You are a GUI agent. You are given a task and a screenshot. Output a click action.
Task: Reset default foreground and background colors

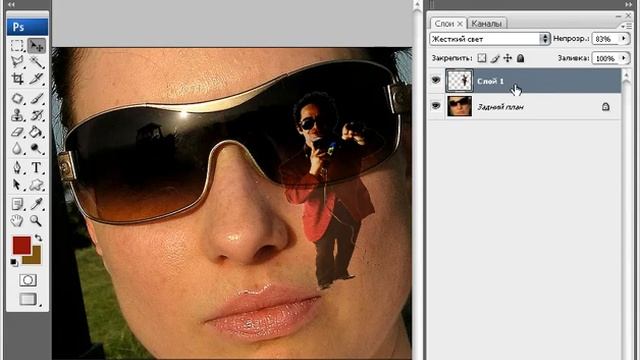click(x=14, y=262)
